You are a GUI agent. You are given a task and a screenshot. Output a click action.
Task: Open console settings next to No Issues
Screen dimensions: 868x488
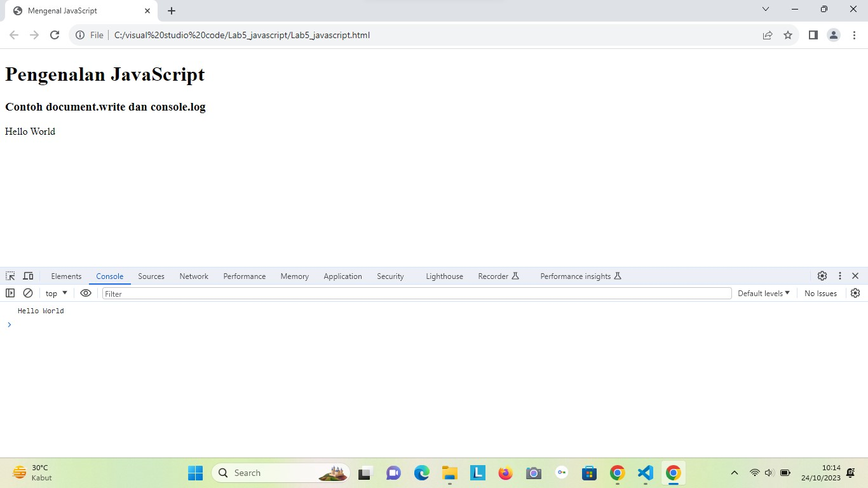coord(855,293)
